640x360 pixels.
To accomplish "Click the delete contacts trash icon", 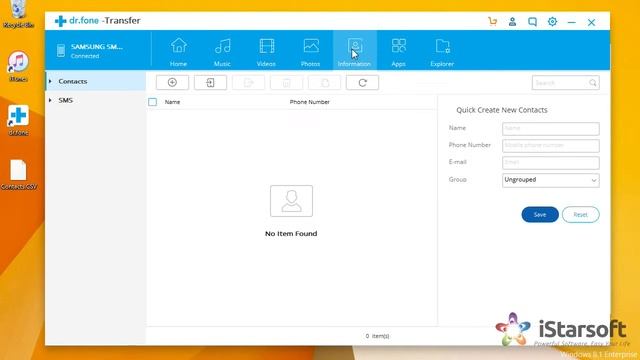I will (287, 82).
